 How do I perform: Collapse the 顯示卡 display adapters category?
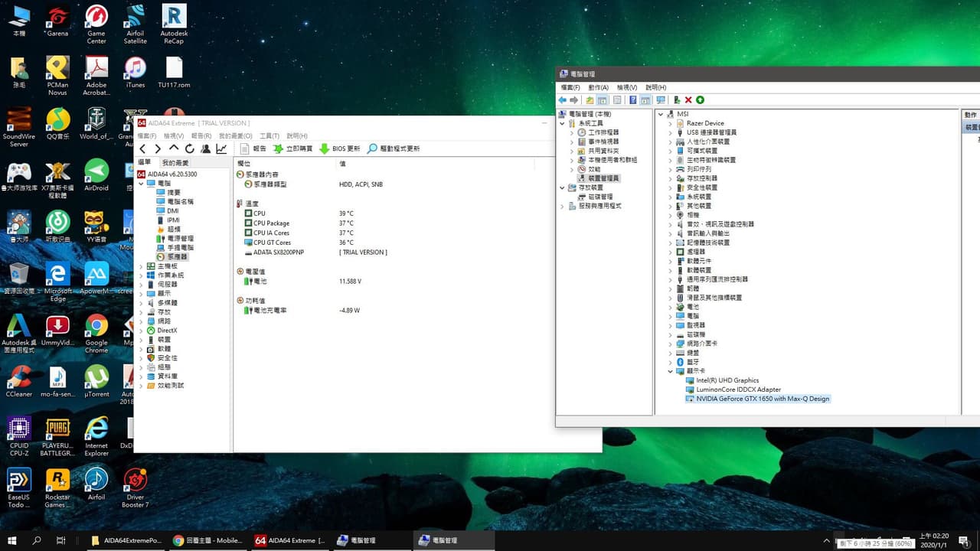tap(671, 371)
